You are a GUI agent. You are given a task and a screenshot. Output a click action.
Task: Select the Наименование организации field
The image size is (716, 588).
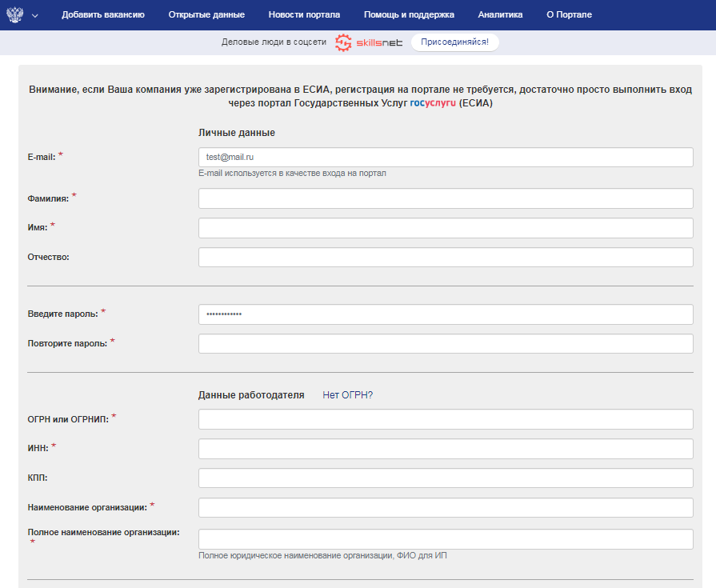coord(446,508)
